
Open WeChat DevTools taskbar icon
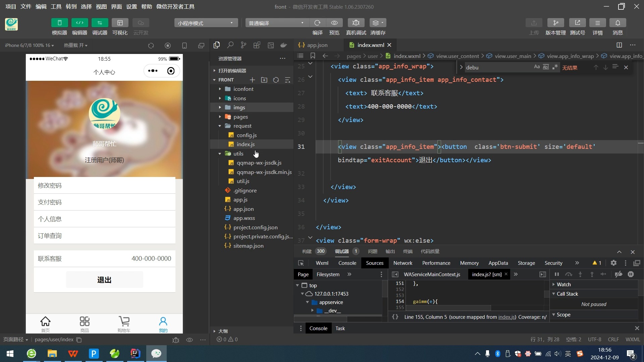[156, 354]
